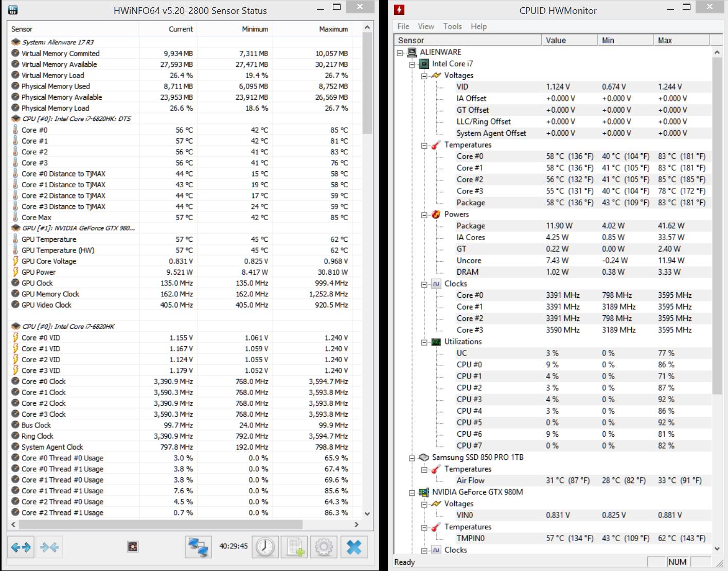Click the HWMonitor red lightning title icon

click(399, 10)
